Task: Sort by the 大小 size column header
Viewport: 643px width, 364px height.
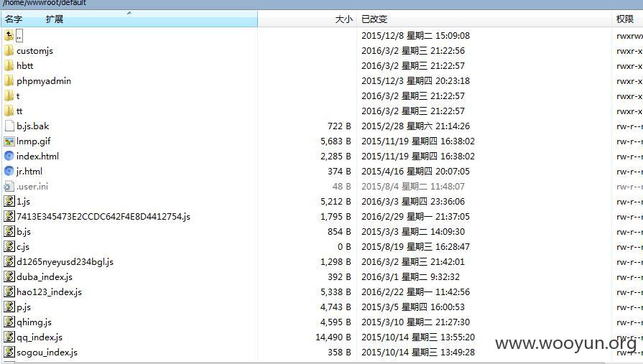Action: tap(343, 19)
